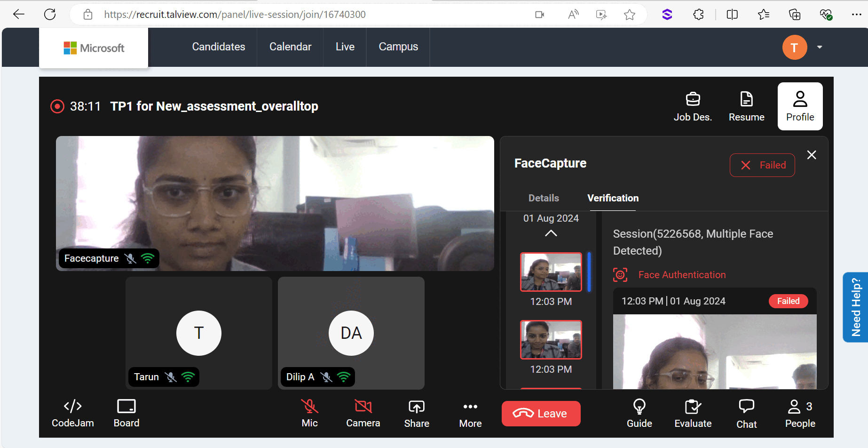Click the red recording indicator icon
Image resolution: width=868 pixels, height=448 pixels.
pos(57,106)
